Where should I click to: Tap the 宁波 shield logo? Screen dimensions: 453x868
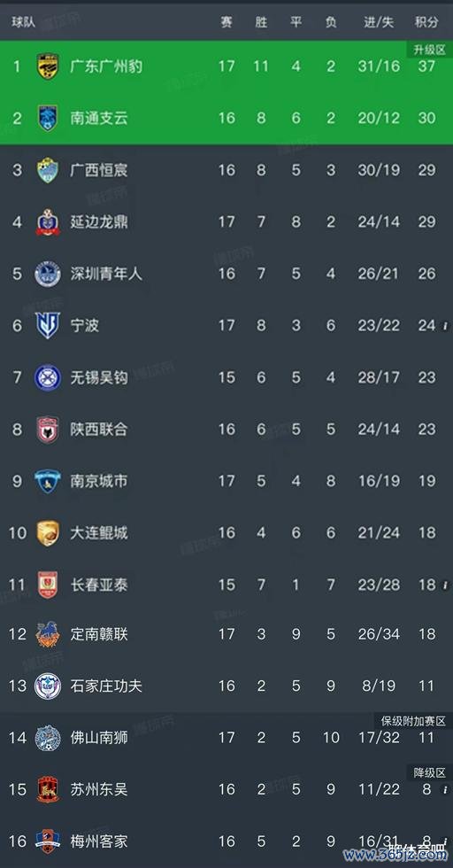click(48, 326)
